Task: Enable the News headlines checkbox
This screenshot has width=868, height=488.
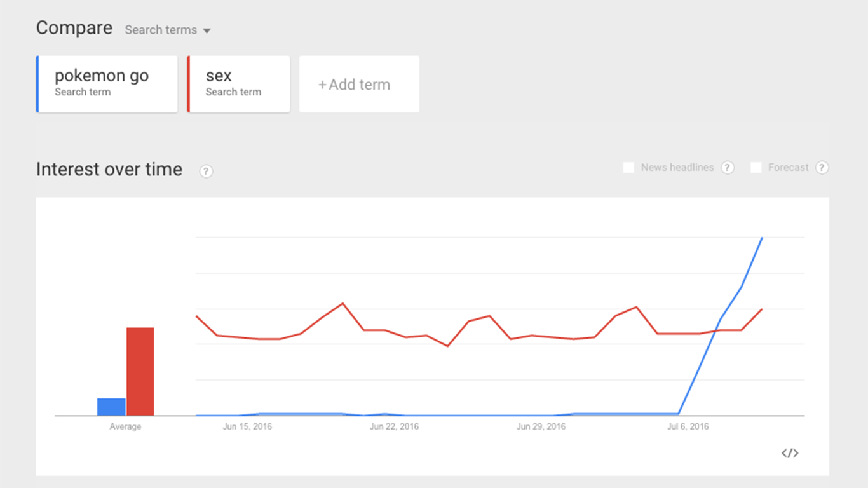Action: pyautogui.click(x=628, y=168)
